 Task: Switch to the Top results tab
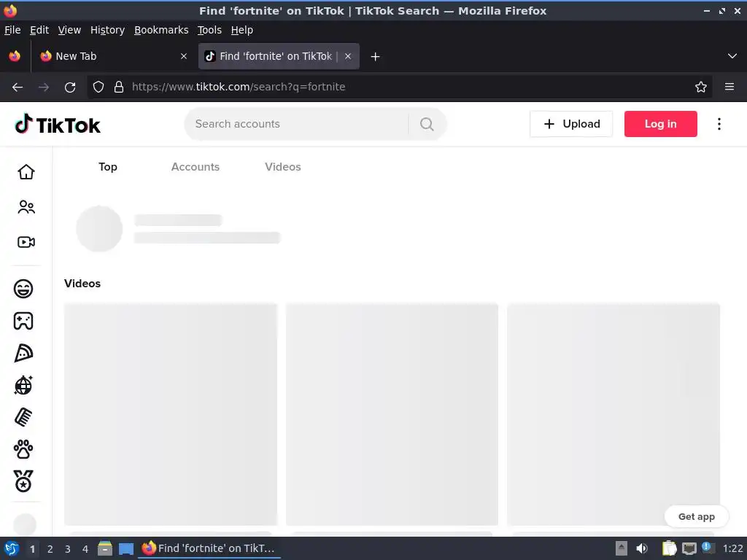click(108, 167)
